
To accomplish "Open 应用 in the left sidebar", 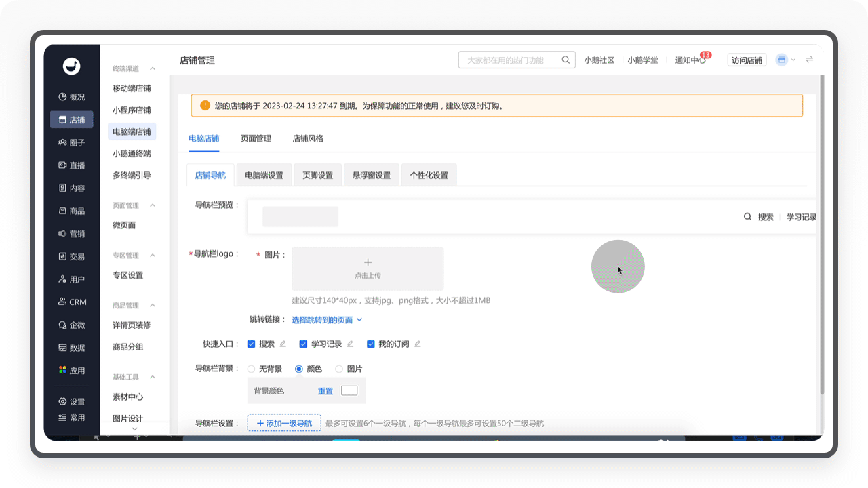I will coord(72,371).
